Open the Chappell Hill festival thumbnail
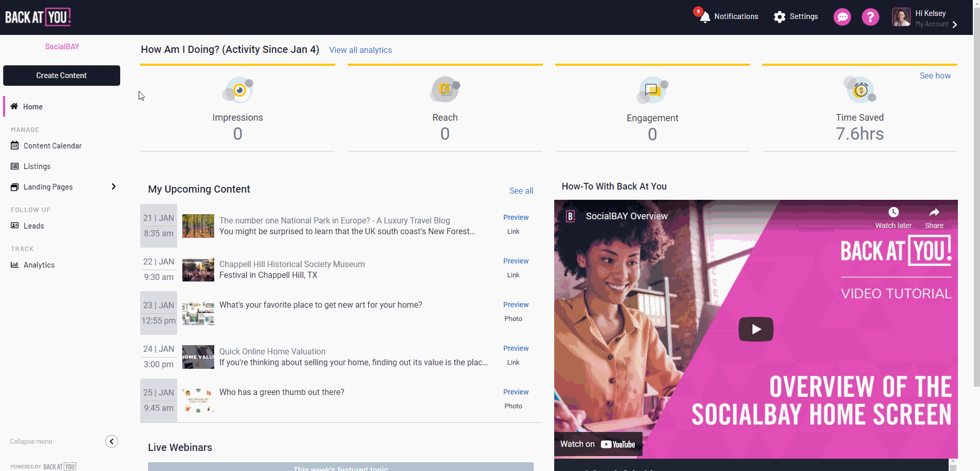This screenshot has width=980, height=471. coord(198,270)
